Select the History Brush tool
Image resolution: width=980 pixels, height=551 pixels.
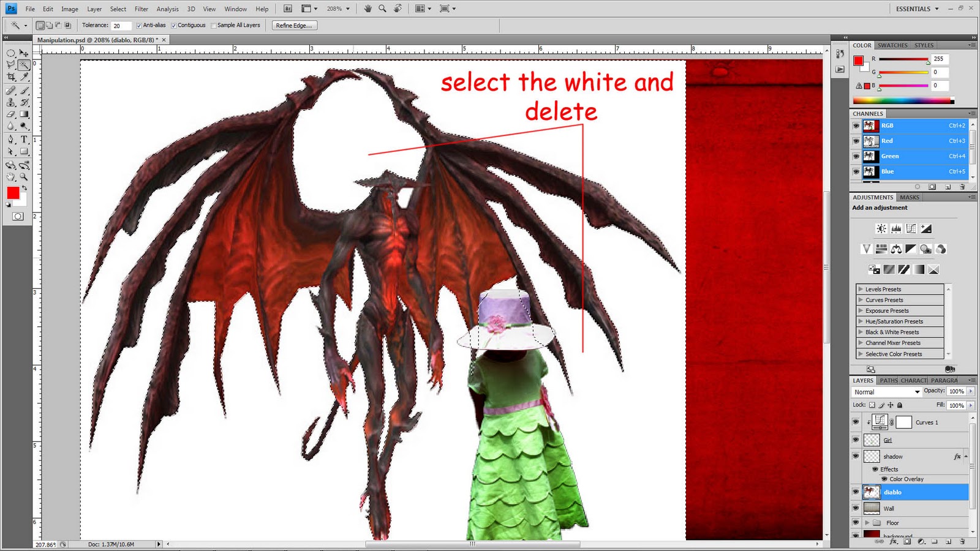click(x=24, y=102)
